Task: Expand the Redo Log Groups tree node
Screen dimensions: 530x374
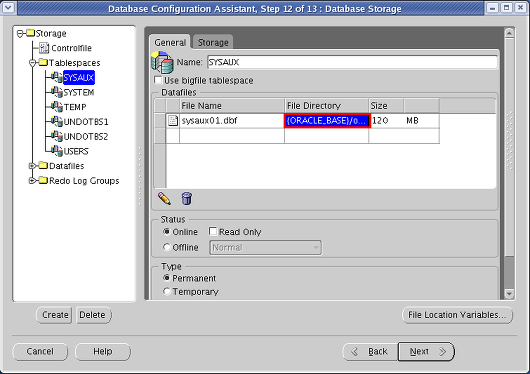Action: [33, 181]
